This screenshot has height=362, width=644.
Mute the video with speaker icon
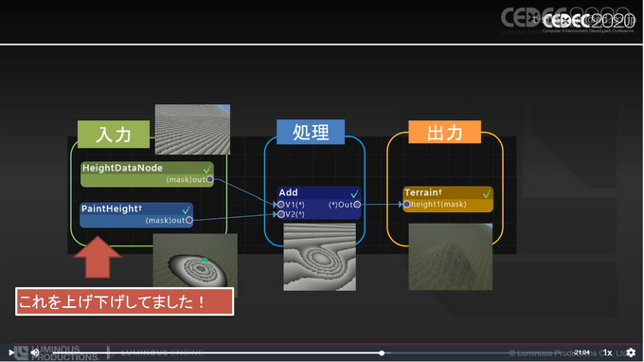35,353
